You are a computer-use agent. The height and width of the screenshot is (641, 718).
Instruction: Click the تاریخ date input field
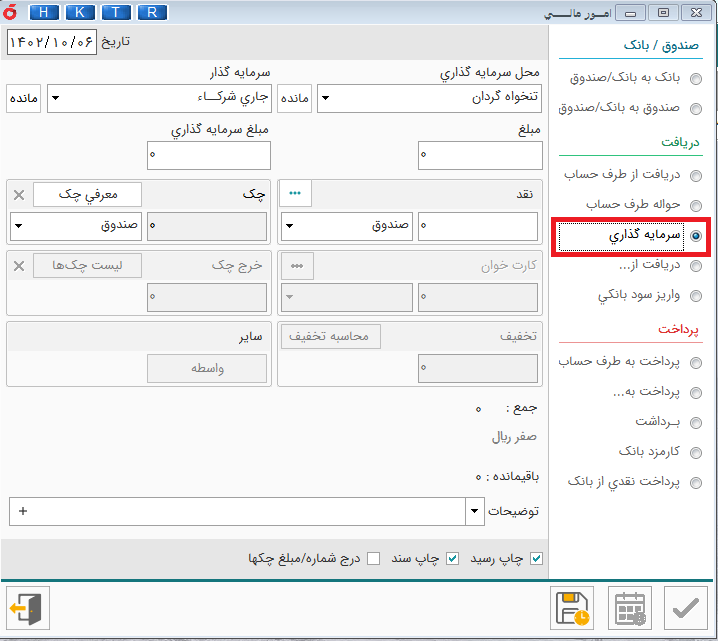(55, 42)
